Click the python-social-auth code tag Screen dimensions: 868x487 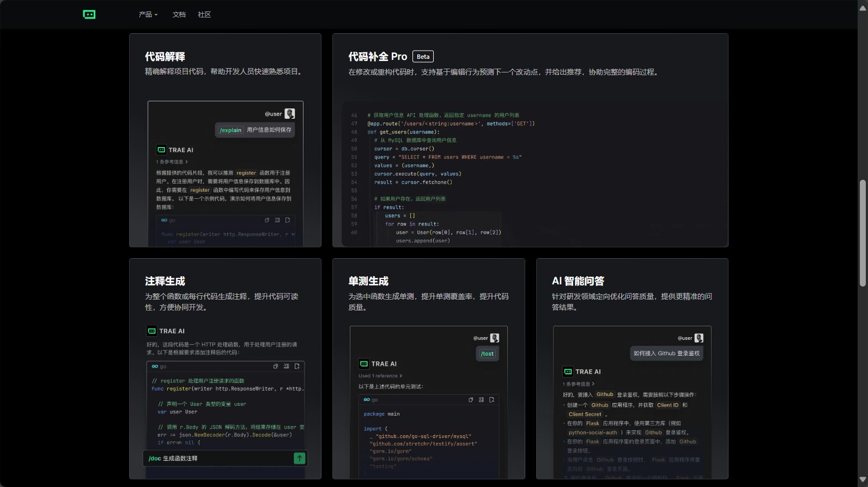click(x=593, y=433)
